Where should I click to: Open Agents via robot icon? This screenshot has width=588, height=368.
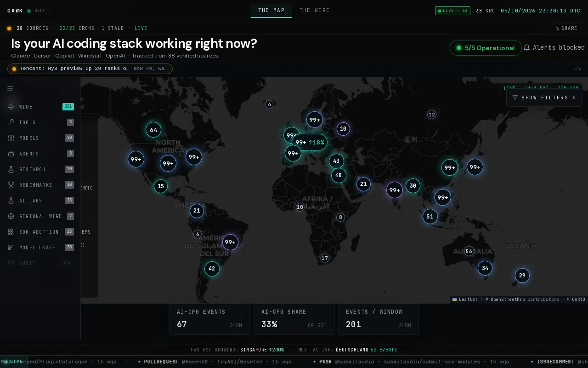coord(11,154)
